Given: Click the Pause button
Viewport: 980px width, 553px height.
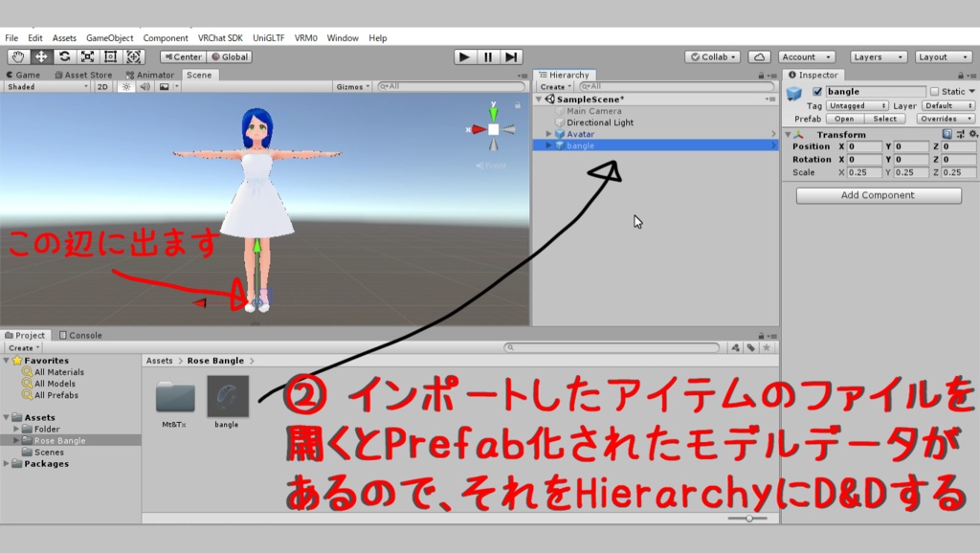Looking at the screenshot, I should point(488,56).
